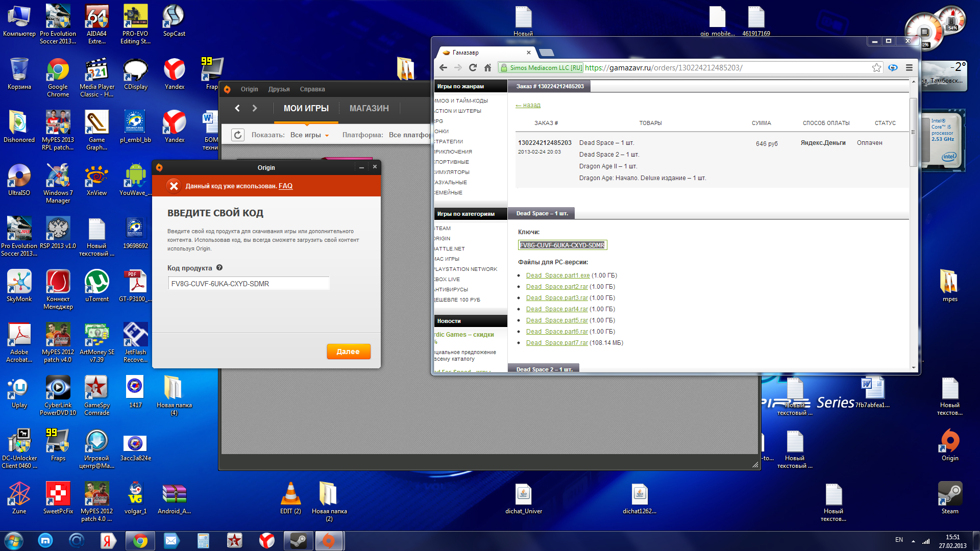Download Dead_Space.part7.rar

coord(557,343)
